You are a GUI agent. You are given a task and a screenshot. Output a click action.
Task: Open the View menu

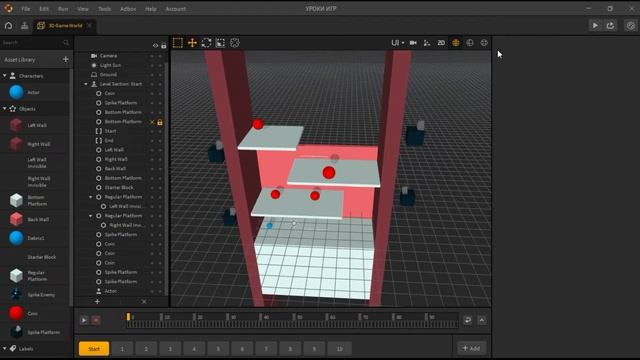[x=83, y=9]
